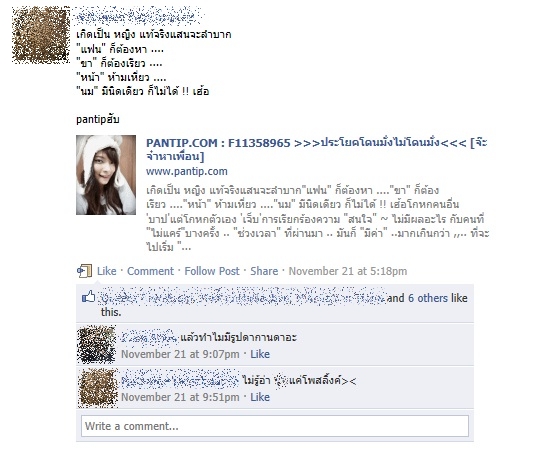Like the 9:07pm comment

(x=260, y=354)
